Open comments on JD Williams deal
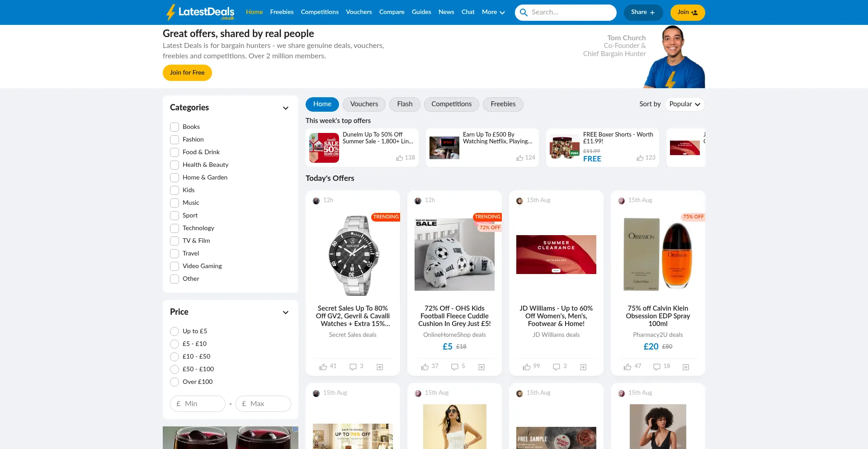This screenshot has height=449, width=868. pyautogui.click(x=557, y=367)
